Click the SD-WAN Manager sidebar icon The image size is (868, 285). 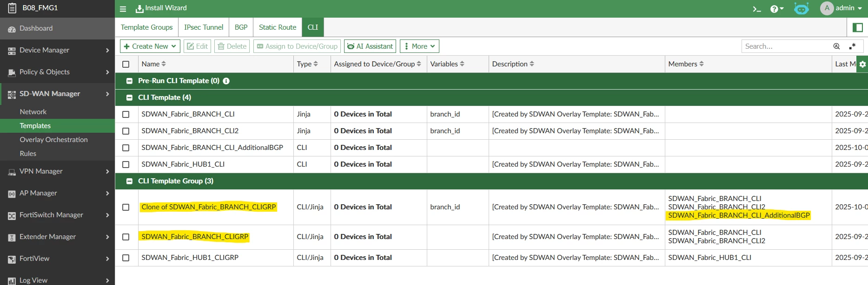coord(12,94)
